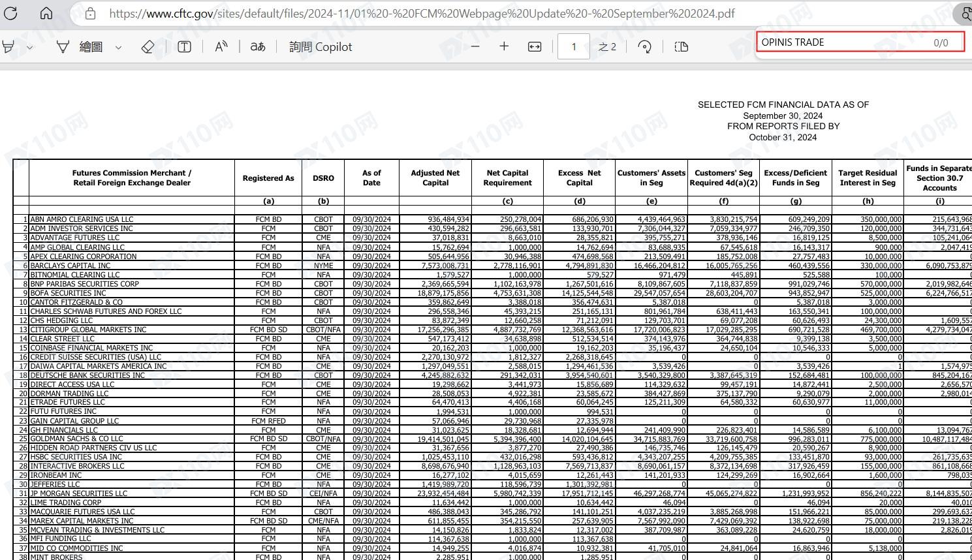Screen dimensions: 972x560
Task: Start Read aloud for the PDF
Action: click(221, 47)
